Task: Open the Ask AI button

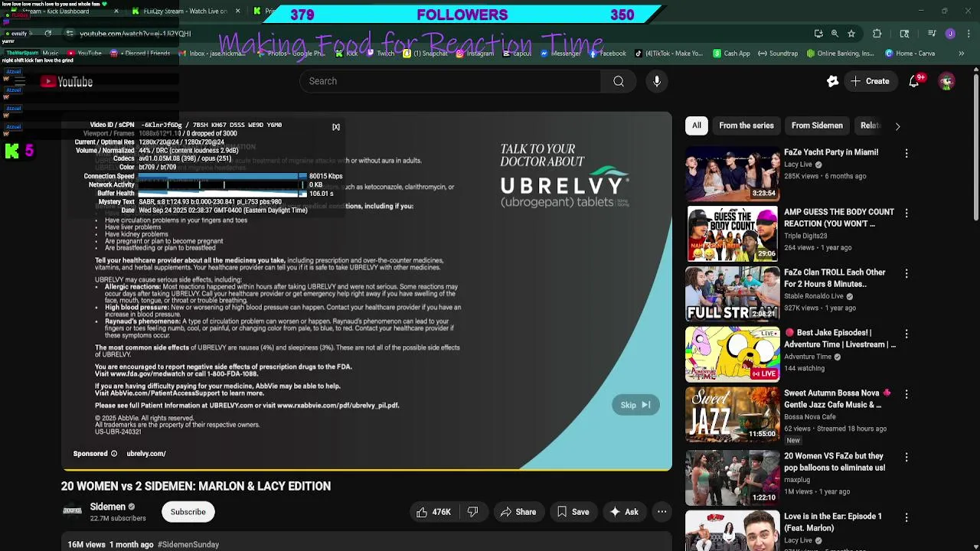Action: click(x=624, y=512)
